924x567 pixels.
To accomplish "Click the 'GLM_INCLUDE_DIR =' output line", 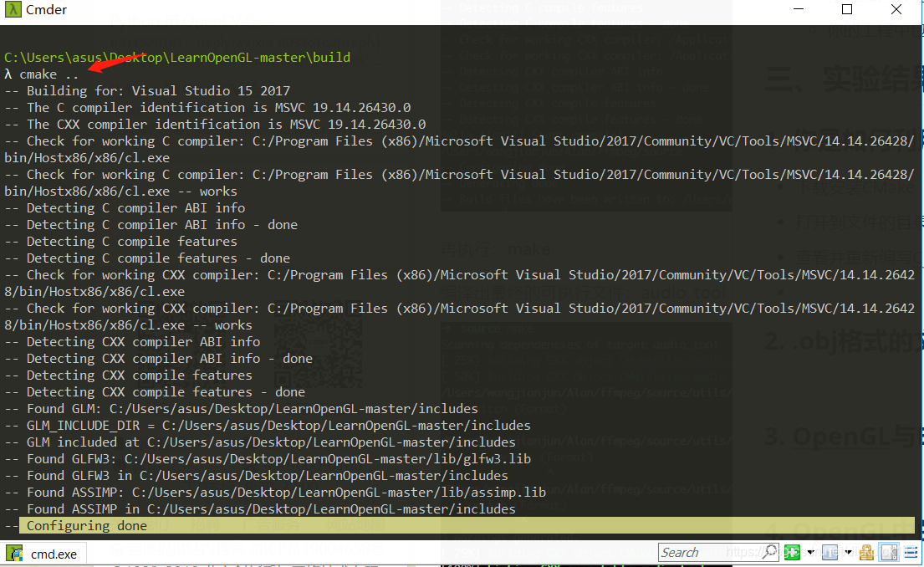I will tap(268, 426).
